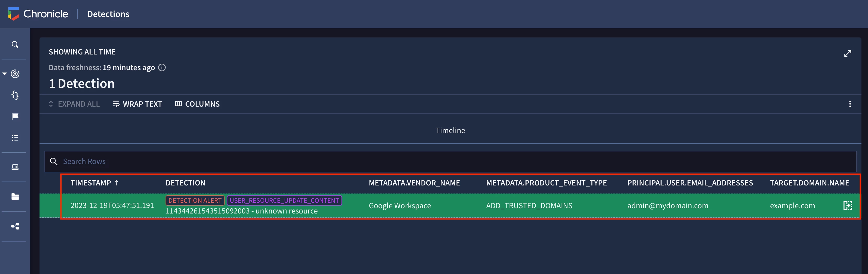This screenshot has width=868, height=274.
Task: Click SHOWING ALL TIME text
Action: [82, 52]
